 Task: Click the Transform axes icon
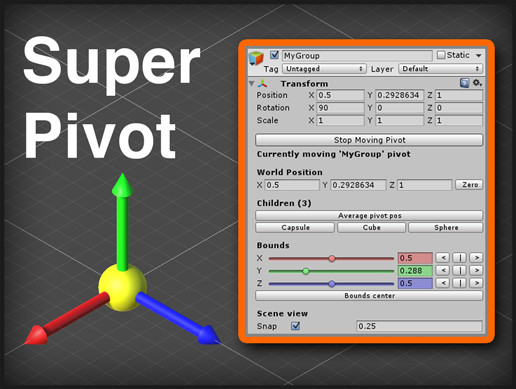pyautogui.click(x=263, y=83)
